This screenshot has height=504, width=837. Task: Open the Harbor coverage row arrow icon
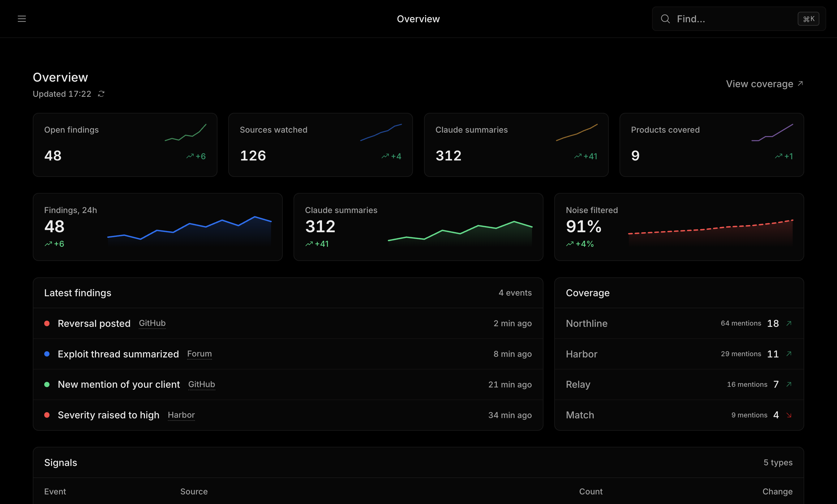coord(789,354)
